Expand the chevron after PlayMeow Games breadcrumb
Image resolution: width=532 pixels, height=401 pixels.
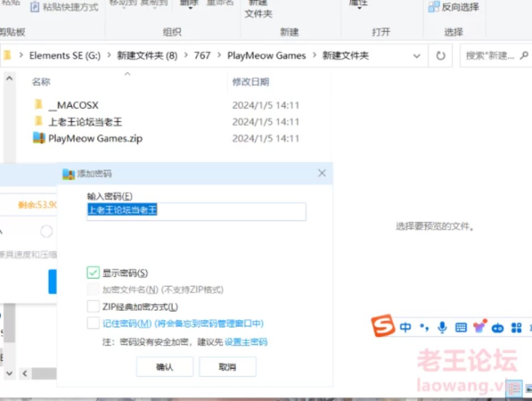point(314,55)
